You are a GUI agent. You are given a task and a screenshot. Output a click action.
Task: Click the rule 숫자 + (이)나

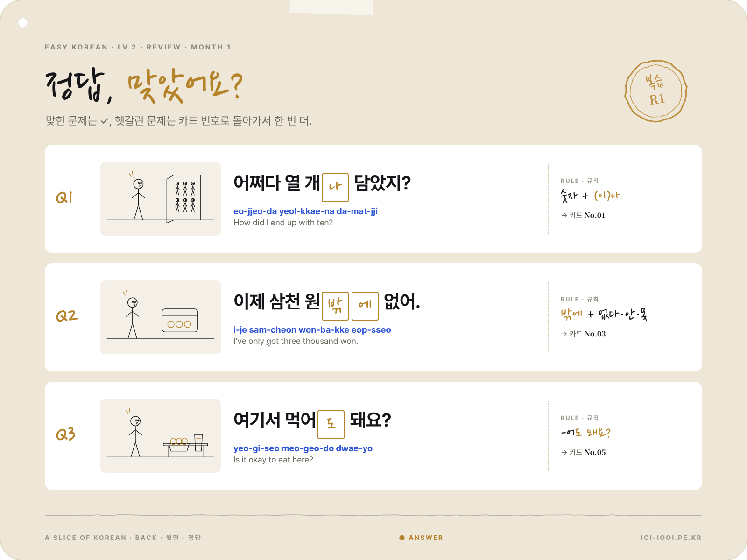pos(590,196)
